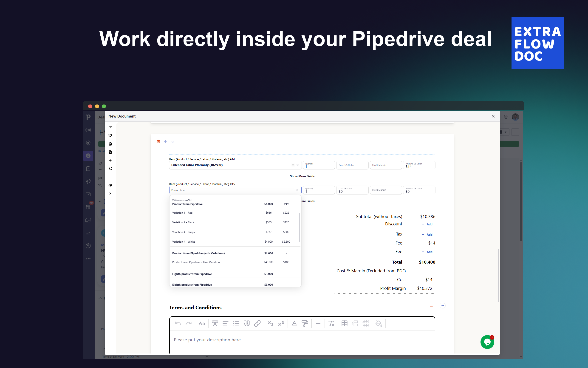Select 'Variation 2 - Black' option

(x=235, y=222)
